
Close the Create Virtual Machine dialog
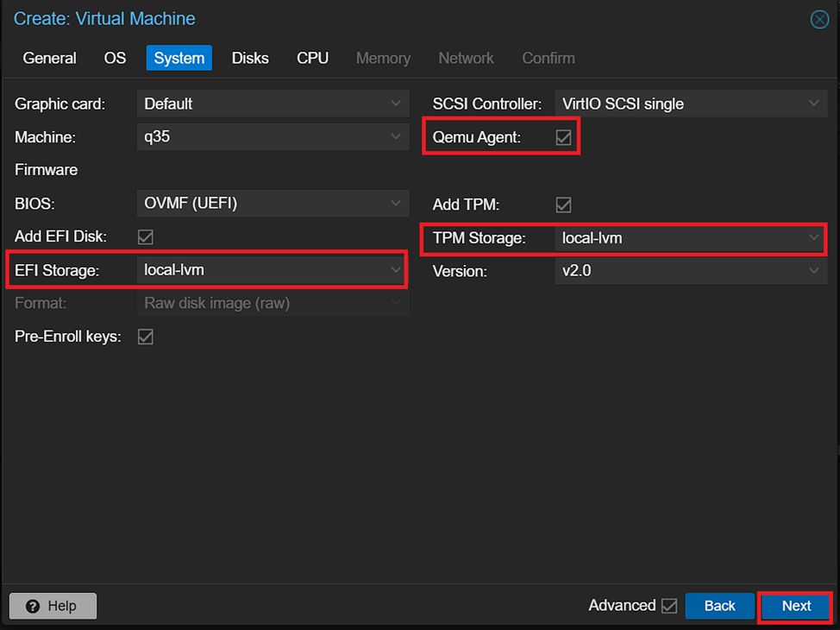pos(819,19)
